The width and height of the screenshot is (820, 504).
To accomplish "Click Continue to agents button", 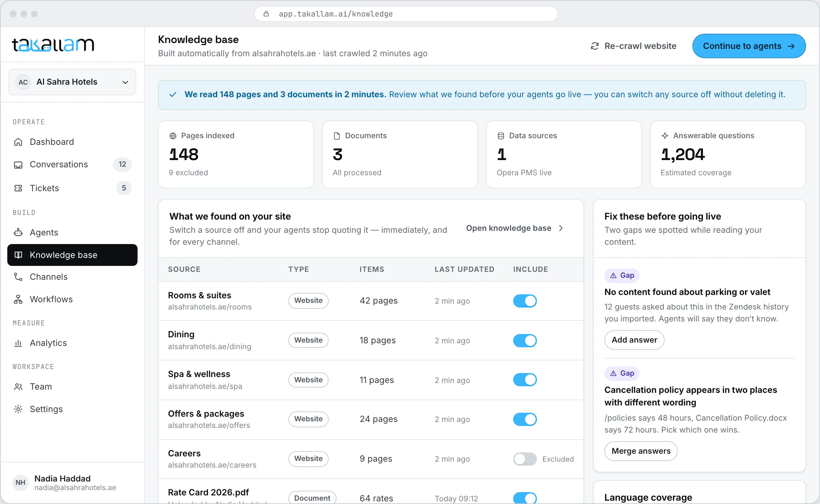I will click(749, 46).
